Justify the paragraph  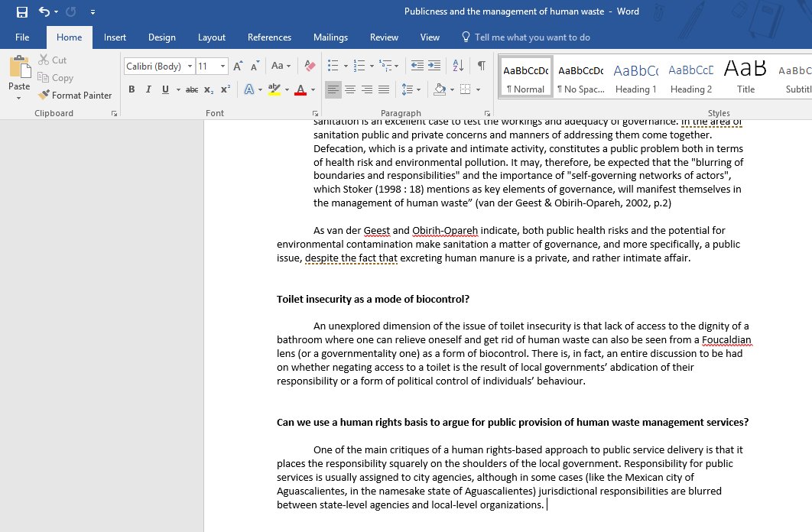[384, 89]
